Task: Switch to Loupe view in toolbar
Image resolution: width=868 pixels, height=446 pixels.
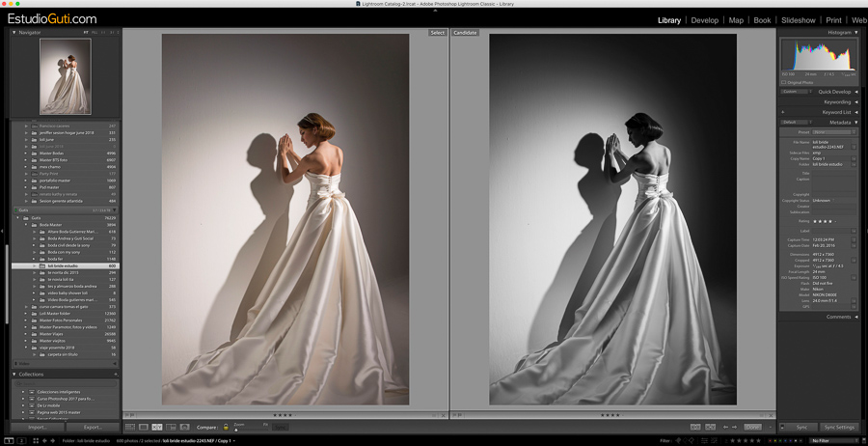Action: [144, 427]
